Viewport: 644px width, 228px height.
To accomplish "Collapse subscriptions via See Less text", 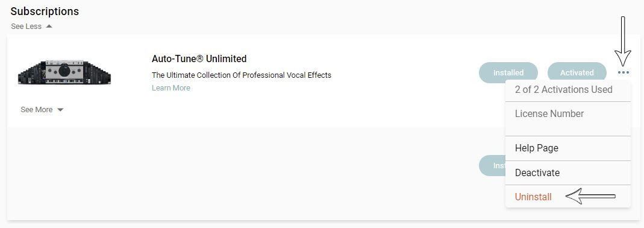I will point(27,27).
